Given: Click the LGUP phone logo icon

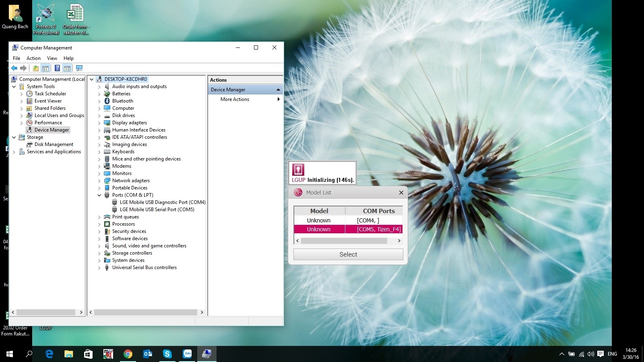Looking at the screenshot, I should (298, 169).
